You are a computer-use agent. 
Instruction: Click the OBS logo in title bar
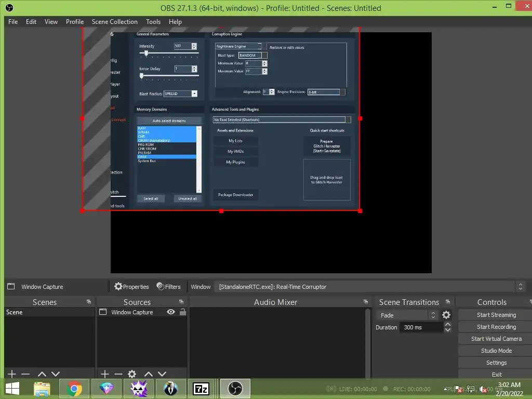pos(9,7)
